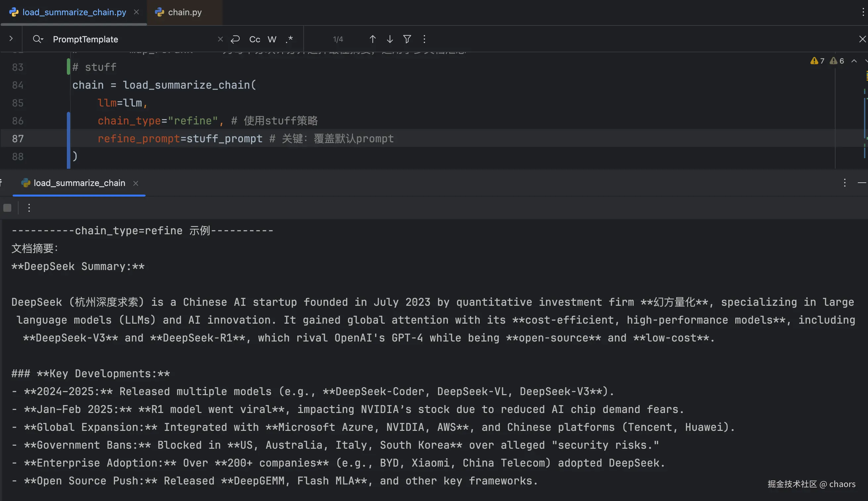Click 'refine_prompt' parameter on line 87
The width and height of the screenshot is (868, 501).
(x=139, y=139)
